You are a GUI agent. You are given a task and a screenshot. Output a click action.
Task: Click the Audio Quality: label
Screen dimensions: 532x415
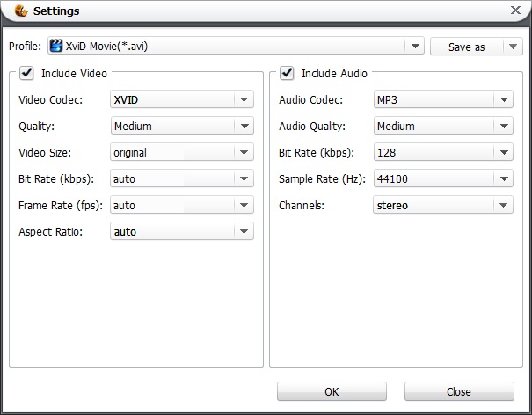coord(312,127)
